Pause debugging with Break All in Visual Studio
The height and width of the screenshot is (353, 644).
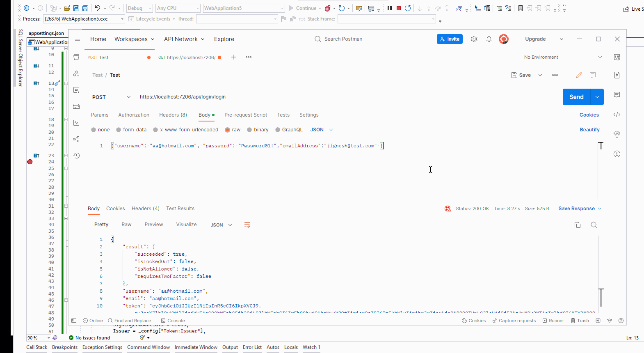pos(390,8)
